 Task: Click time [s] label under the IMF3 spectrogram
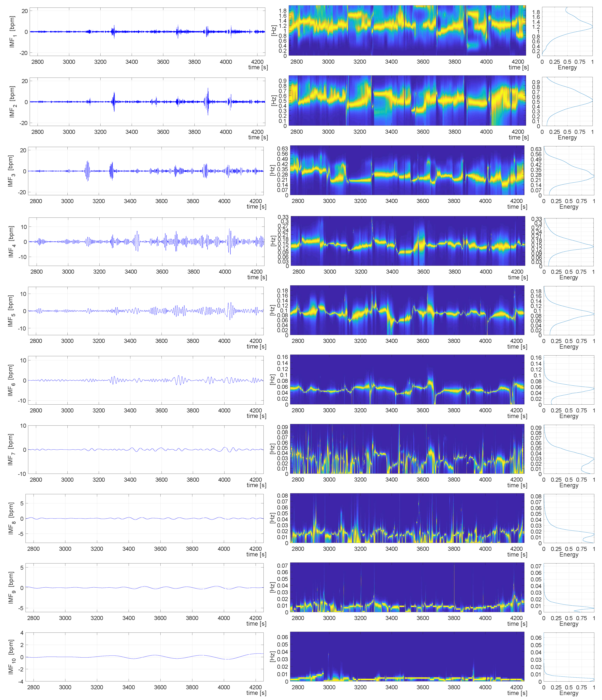pyautogui.click(x=517, y=206)
